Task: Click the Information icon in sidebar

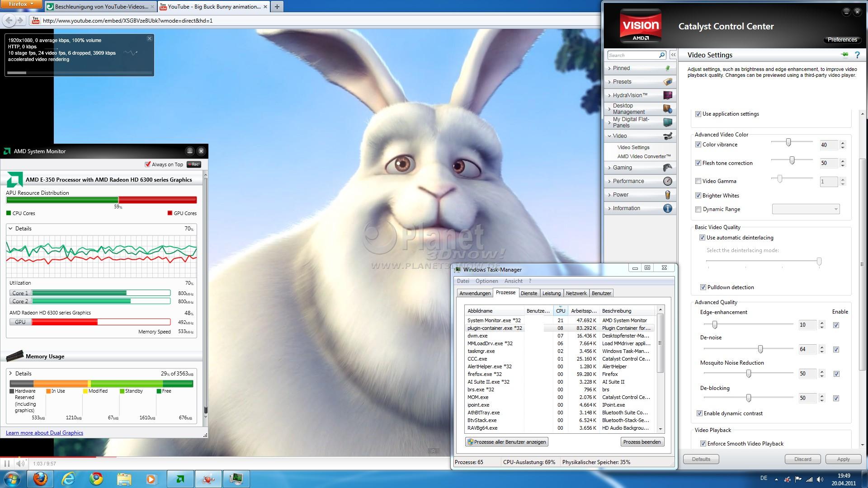Action: [x=668, y=208]
